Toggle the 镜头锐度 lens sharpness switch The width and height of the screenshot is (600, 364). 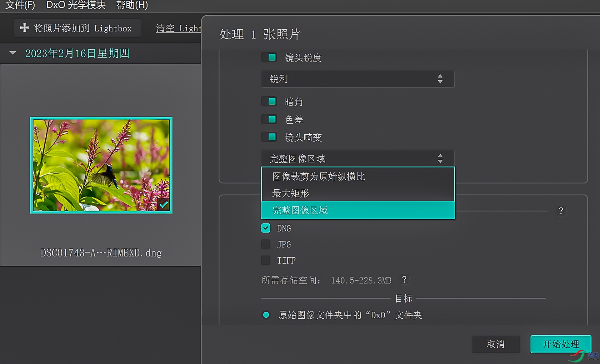coord(269,57)
